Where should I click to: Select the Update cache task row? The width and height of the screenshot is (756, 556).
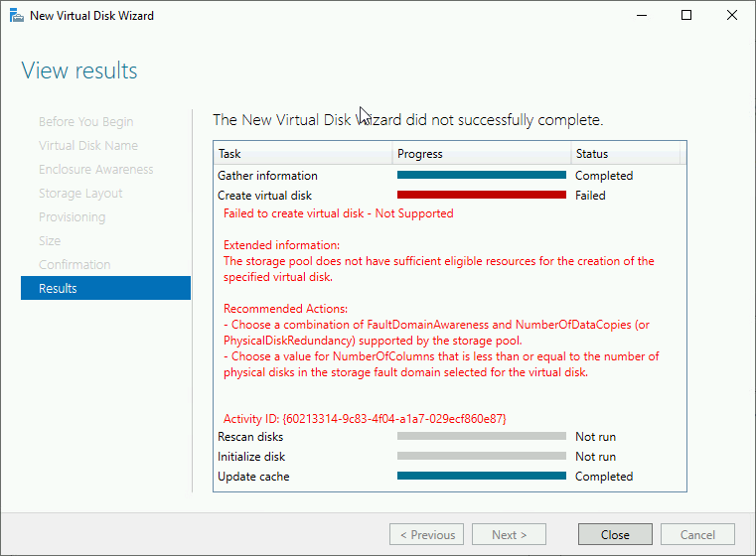pyautogui.click(x=450, y=476)
